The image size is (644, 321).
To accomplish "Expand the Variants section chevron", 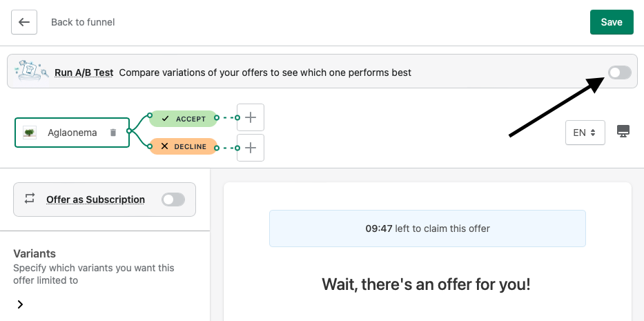I will point(21,304).
